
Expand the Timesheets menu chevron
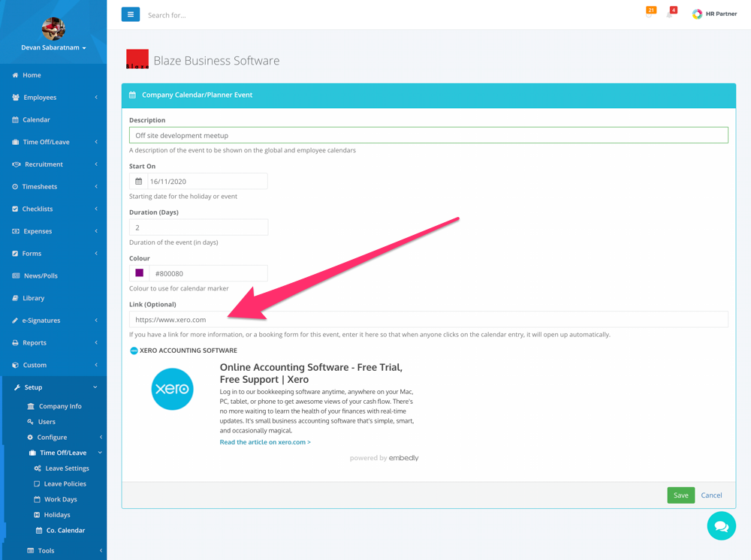[x=96, y=186]
